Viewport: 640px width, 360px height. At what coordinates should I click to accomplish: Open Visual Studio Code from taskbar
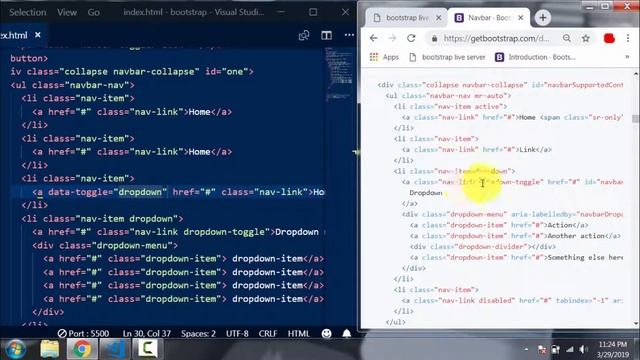(x=115, y=349)
